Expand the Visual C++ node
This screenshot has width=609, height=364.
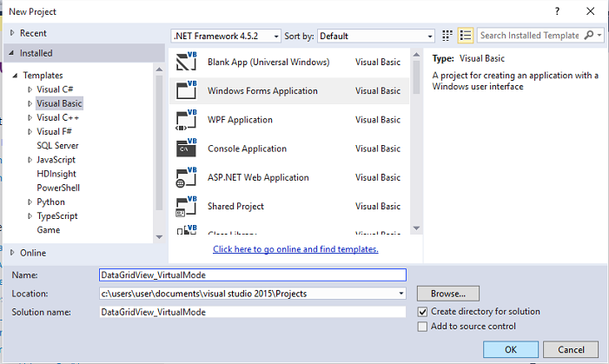(x=30, y=117)
